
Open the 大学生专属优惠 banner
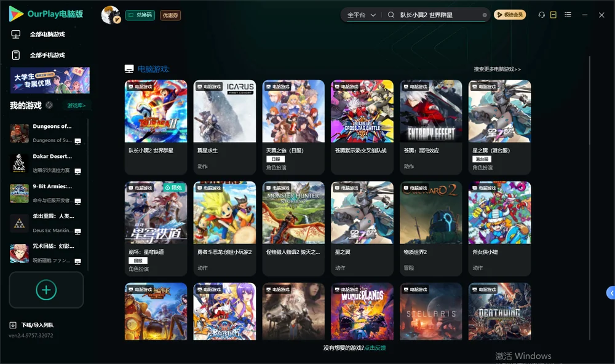point(50,80)
